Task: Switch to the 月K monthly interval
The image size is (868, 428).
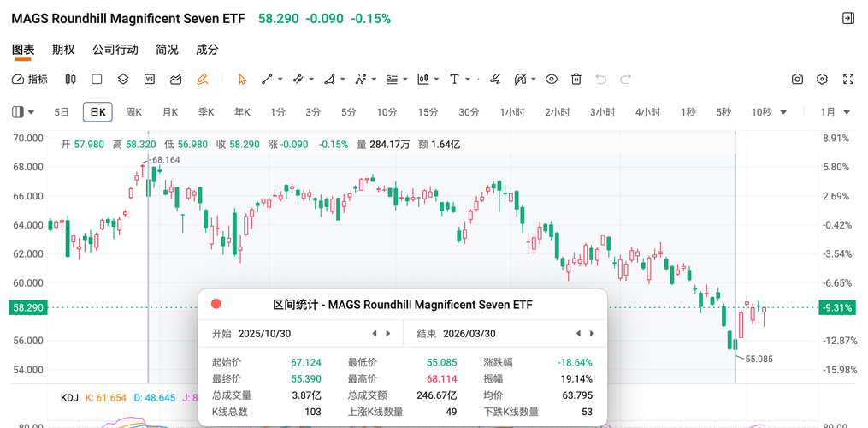Action: point(169,112)
